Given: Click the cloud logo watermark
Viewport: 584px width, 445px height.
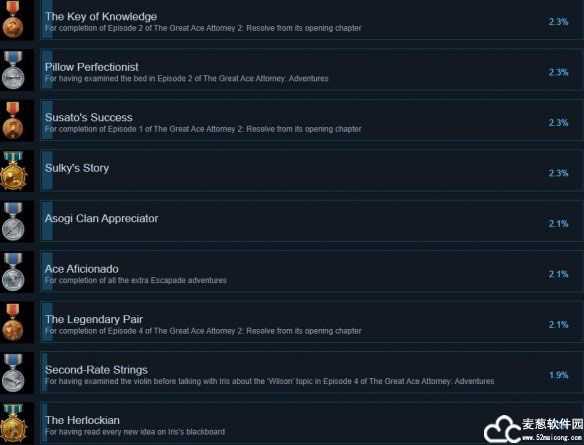Looking at the screenshot, I should pos(502,429).
